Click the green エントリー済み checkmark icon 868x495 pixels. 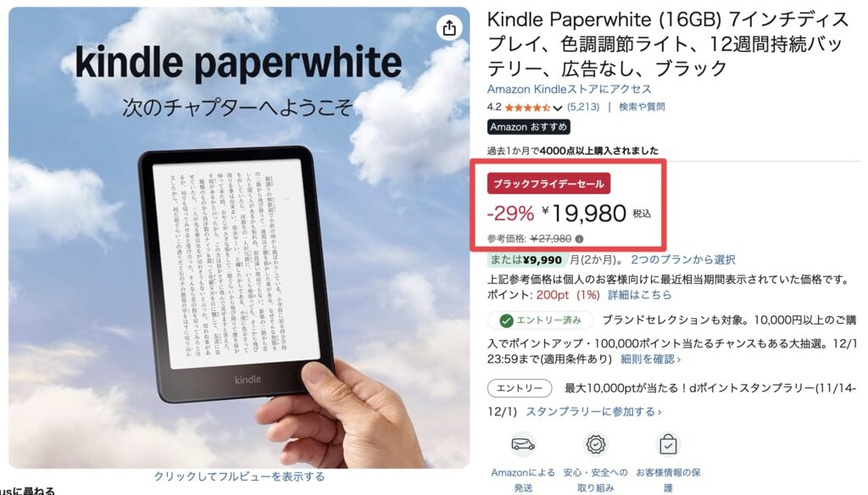(506, 320)
